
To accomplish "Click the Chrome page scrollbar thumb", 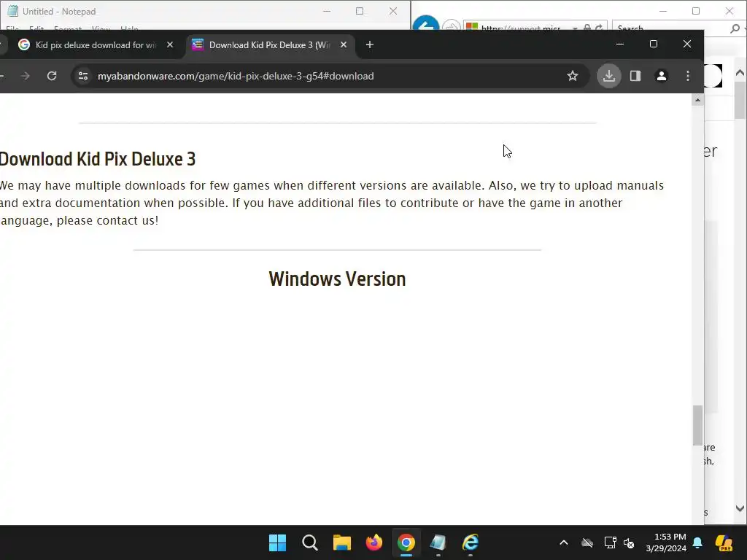I will tap(697, 425).
